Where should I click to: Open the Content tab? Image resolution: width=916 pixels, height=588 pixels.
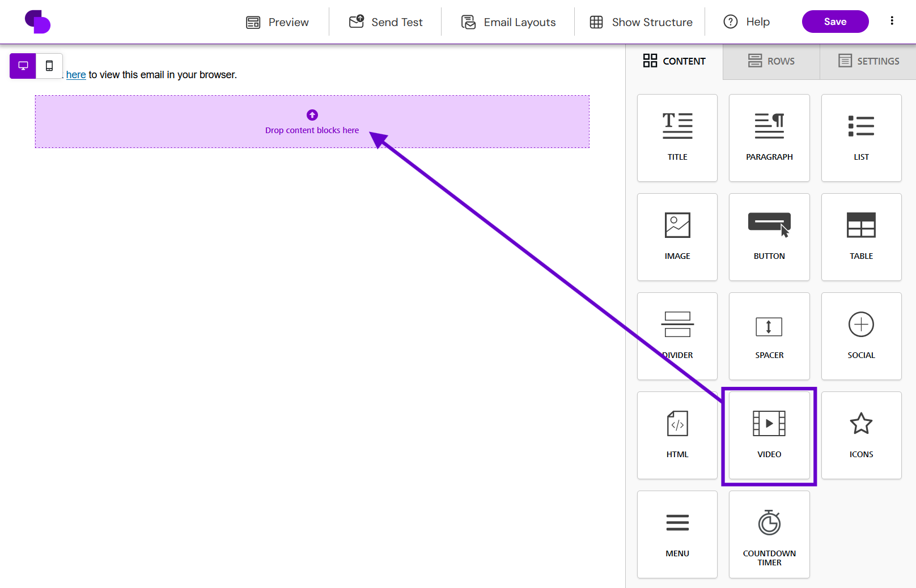tap(674, 61)
